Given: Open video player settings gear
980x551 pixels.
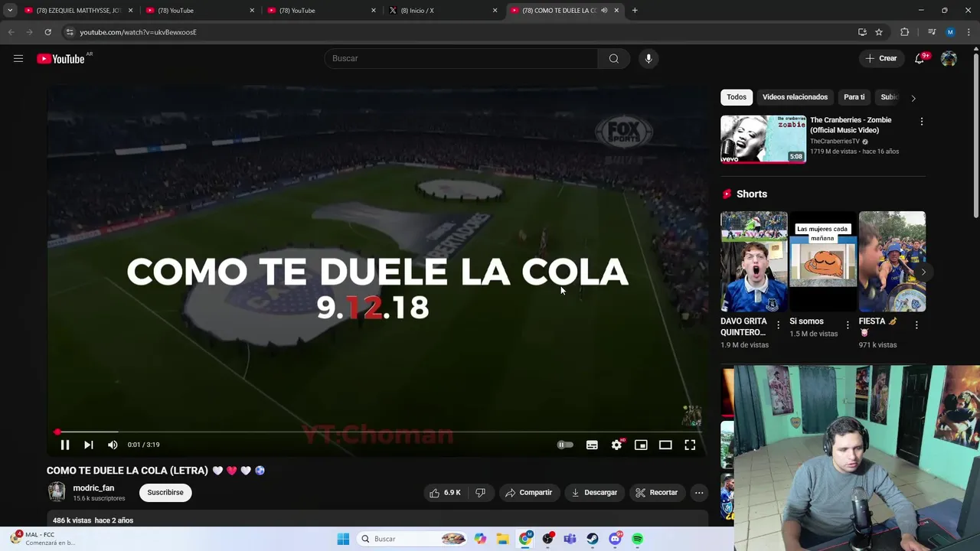Looking at the screenshot, I should click(616, 445).
